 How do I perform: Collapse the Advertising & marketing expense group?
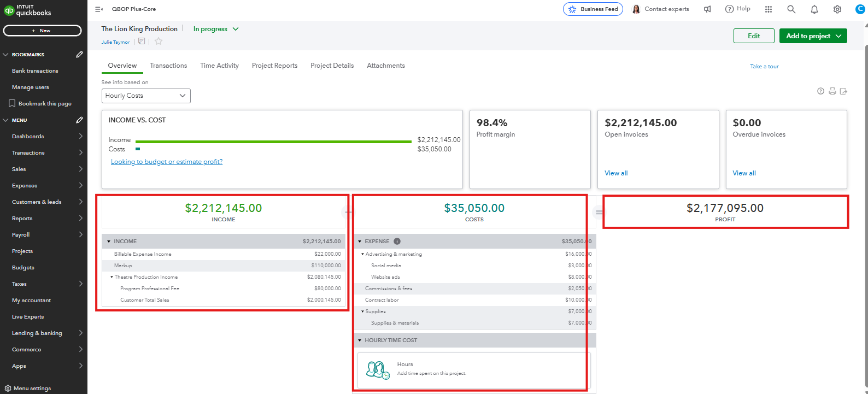pos(362,254)
